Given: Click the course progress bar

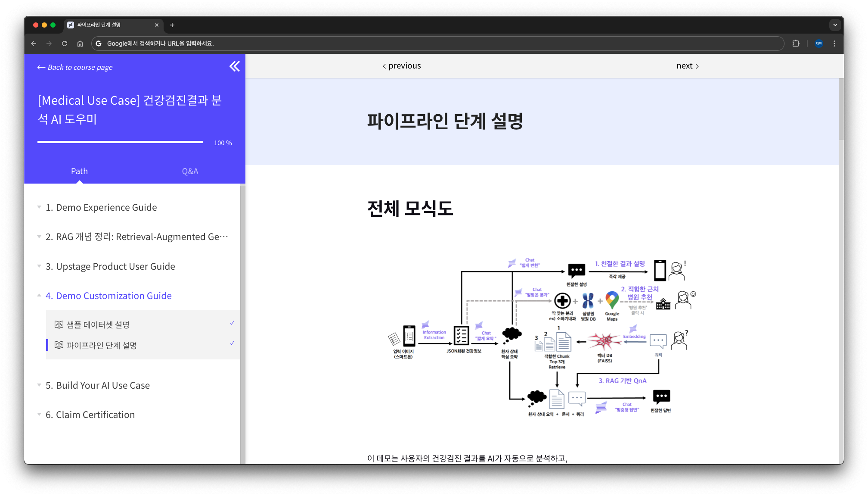Looking at the screenshot, I should pyautogui.click(x=120, y=142).
